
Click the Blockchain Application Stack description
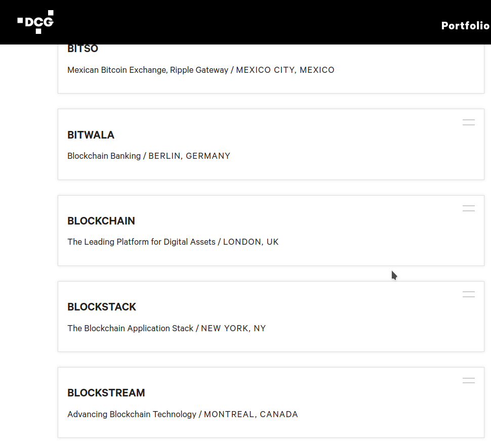(130, 328)
